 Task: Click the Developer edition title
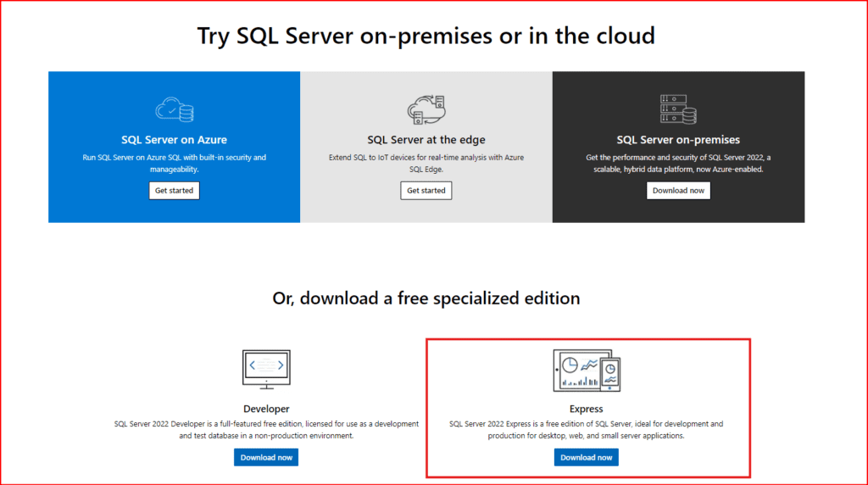pos(265,409)
